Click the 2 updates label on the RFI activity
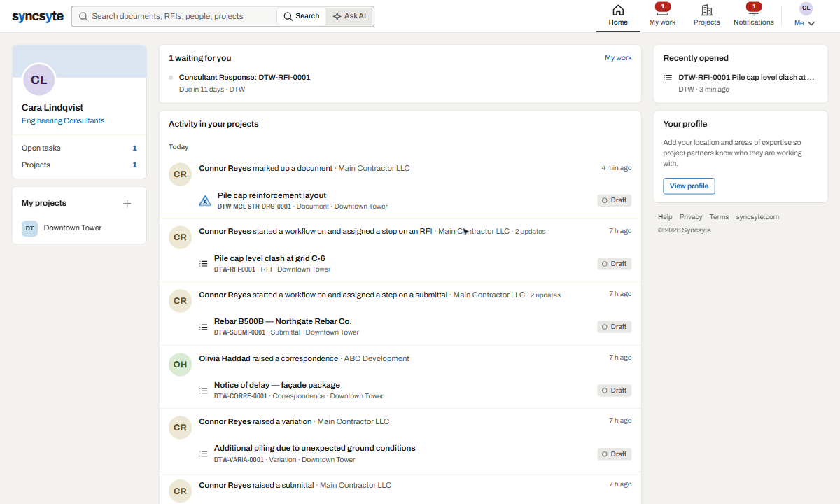Screen dimensions: 840x504 coord(531,232)
